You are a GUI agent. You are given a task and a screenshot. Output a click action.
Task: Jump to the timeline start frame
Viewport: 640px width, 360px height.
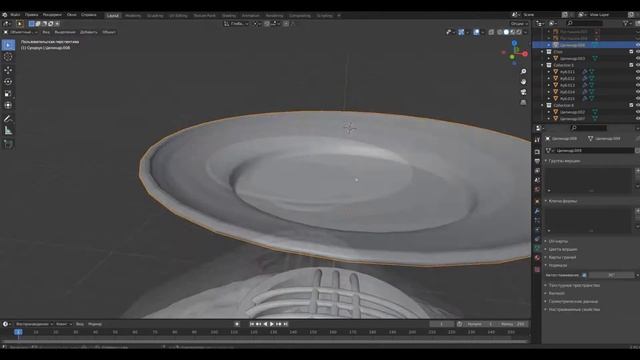click(252, 324)
